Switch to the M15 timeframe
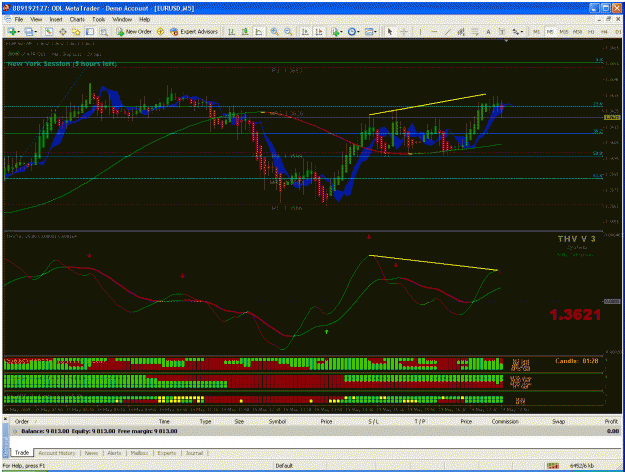Image resolution: width=625 pixels, height=472 pixels. point(564,31)
